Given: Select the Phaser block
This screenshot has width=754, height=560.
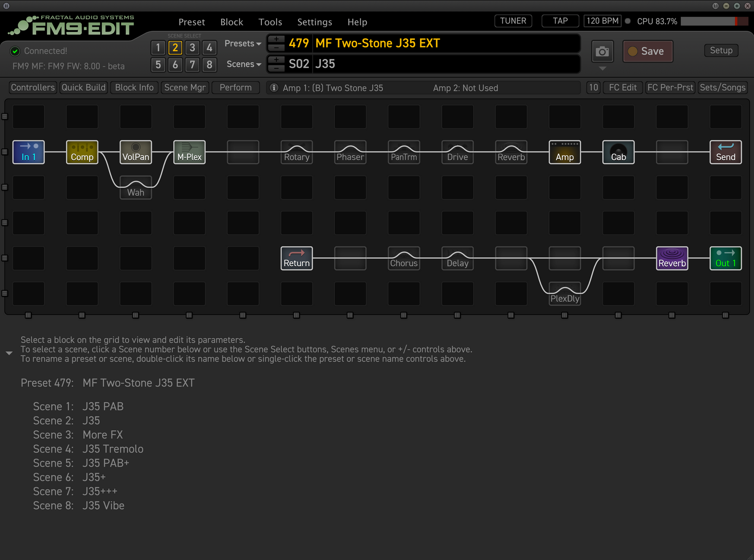Looking at the screenshot, I should pyautogui.click(x=350, y=152).
